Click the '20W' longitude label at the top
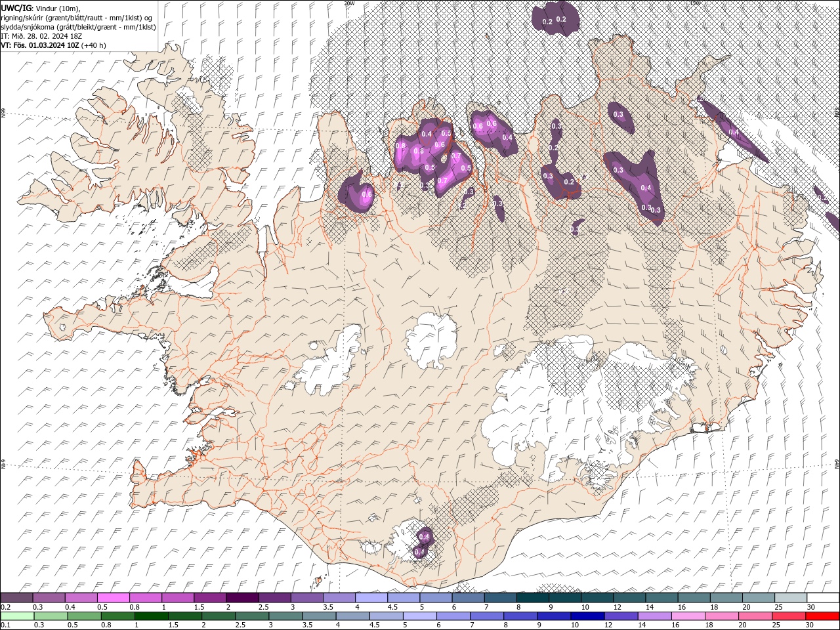Image resolution: width=840 pixels, height=630 pixels. tap(349, 3)
